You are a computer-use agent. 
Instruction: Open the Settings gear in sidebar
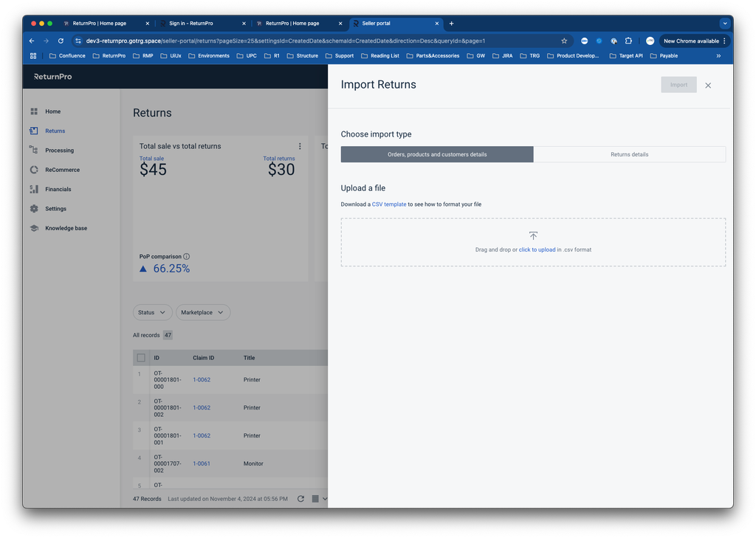pyautogui.click(x=34, y=209)
